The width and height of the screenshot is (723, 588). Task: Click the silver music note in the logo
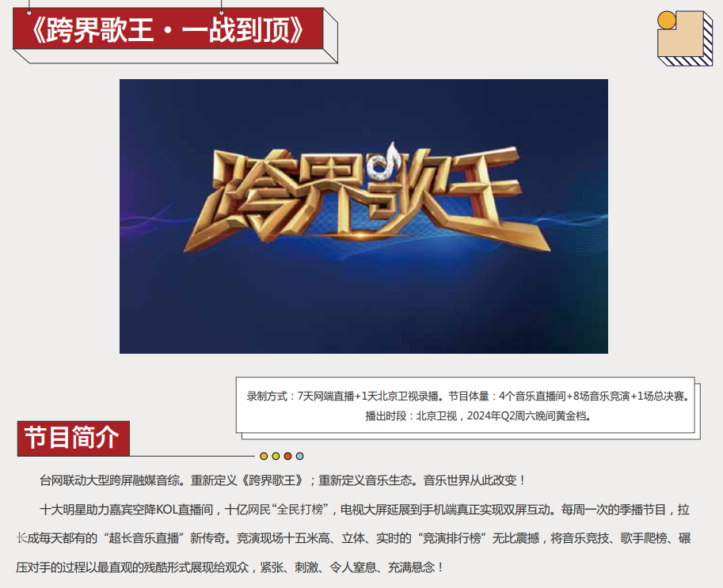(386, 162)
